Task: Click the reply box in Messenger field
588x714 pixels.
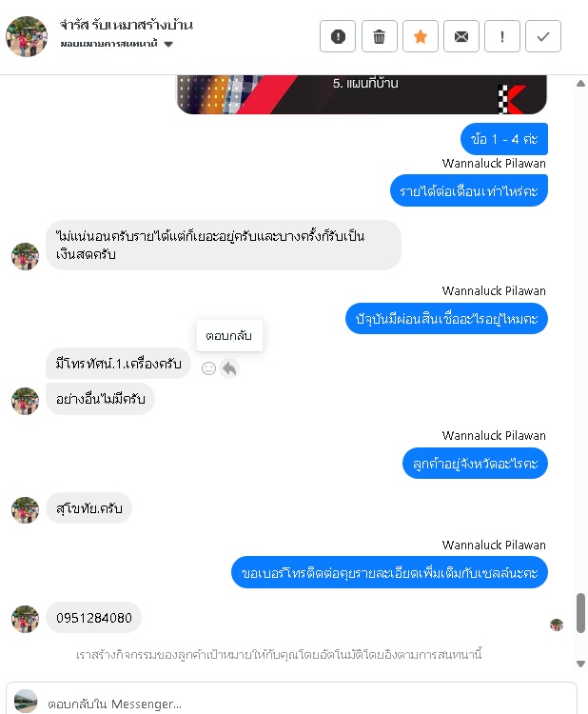Action: 291,702
